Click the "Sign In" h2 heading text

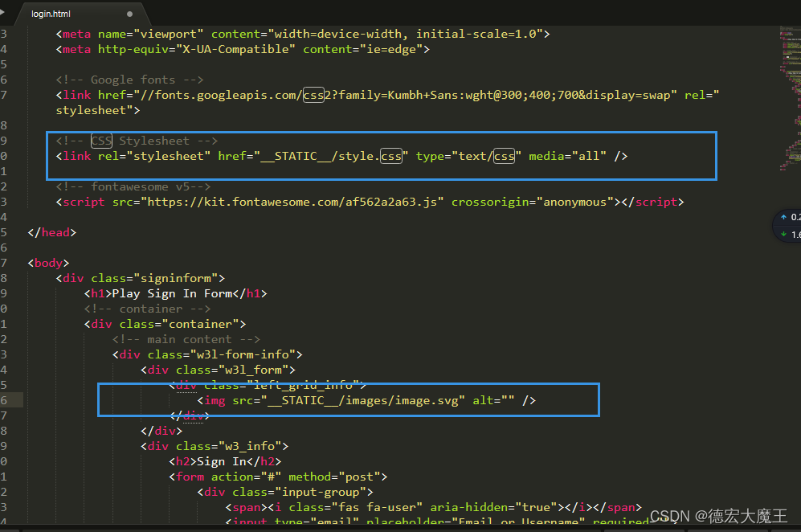(222, 462)
